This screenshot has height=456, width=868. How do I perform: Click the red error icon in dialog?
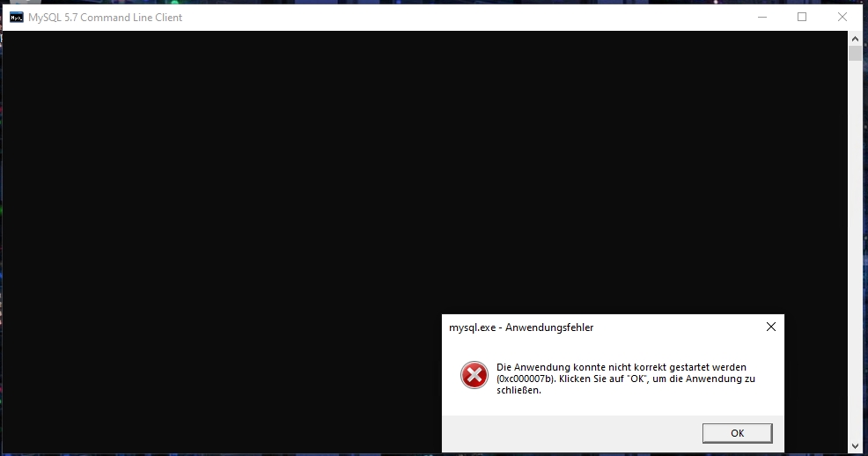474,375
